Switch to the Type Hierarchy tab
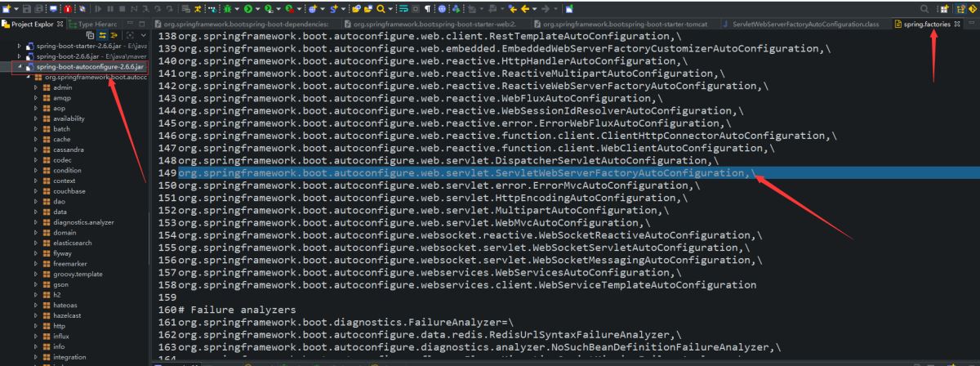Screen dimensions: 980x366 (97, 25)
